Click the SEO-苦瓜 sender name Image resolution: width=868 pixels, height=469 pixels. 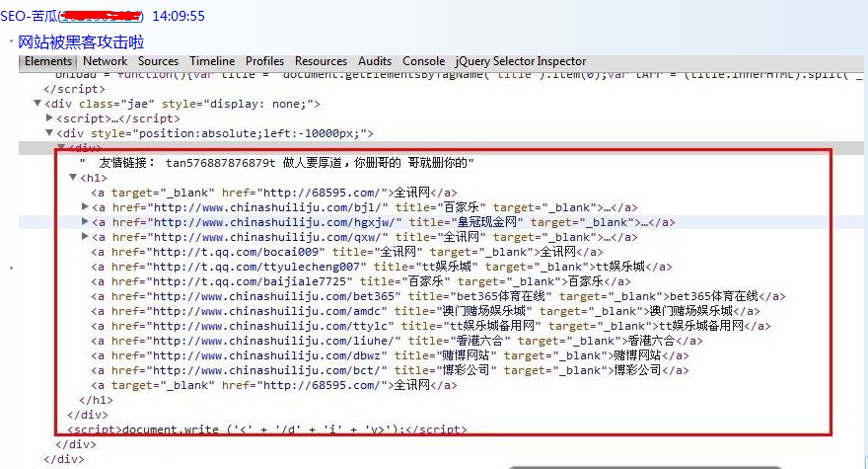click(29, 16)
